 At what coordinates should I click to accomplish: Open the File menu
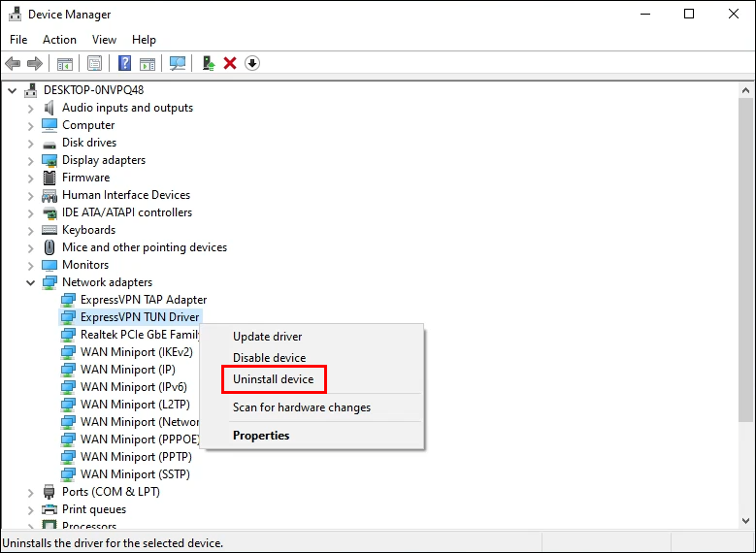coord(18,40)
